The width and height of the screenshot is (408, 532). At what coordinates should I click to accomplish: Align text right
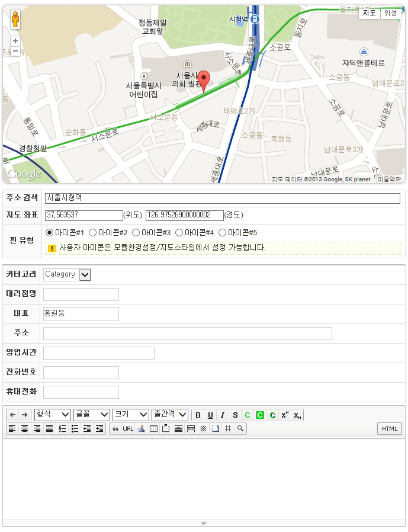[x=37, y=428]
